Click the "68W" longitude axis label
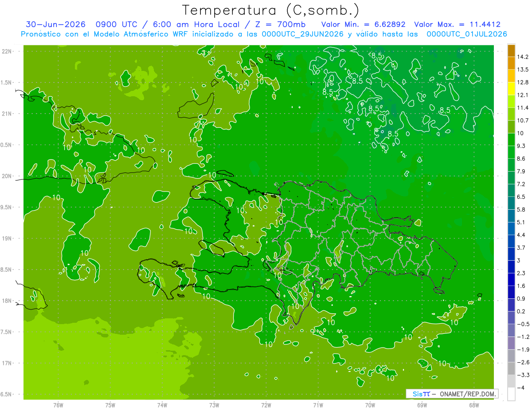This screenshot has height=411, width=532. pos(474,405)
